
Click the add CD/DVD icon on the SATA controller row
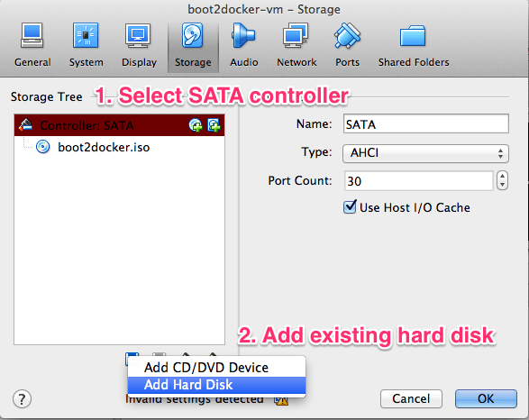click(196, 125)
